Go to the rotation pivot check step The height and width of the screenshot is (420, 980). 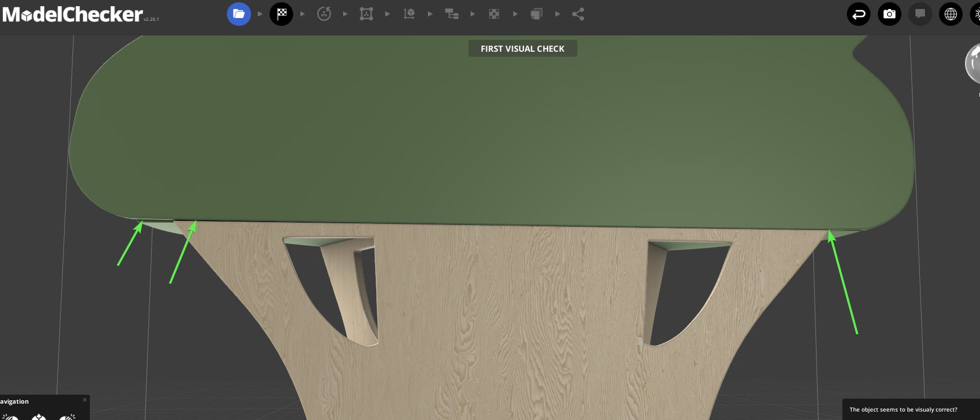pos(324,14)
